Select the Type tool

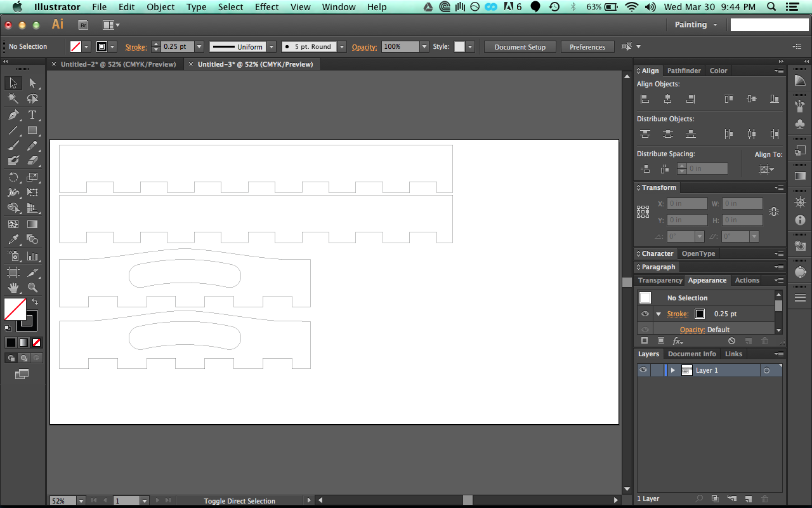(32, 115)
